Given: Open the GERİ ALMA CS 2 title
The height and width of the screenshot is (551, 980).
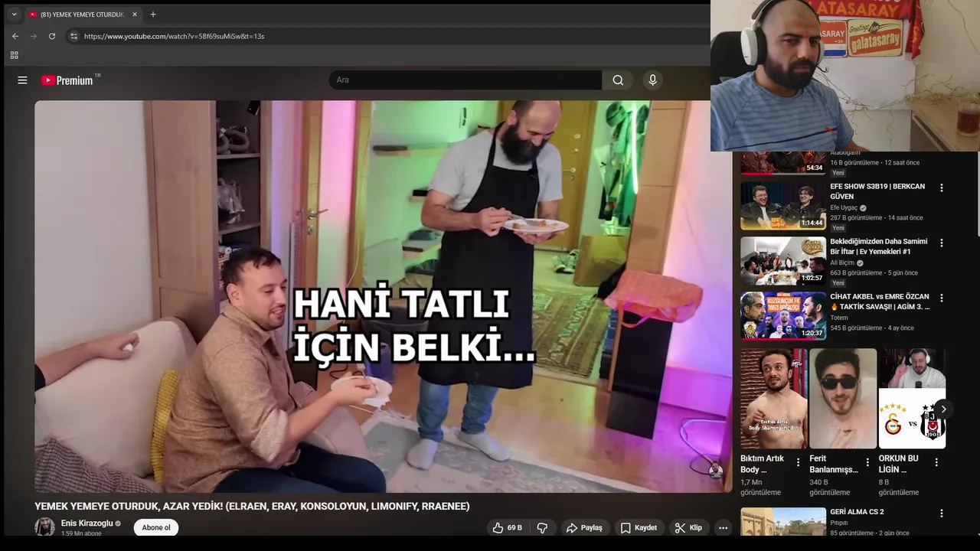Looking at the screenshot, I should point(857,512).
